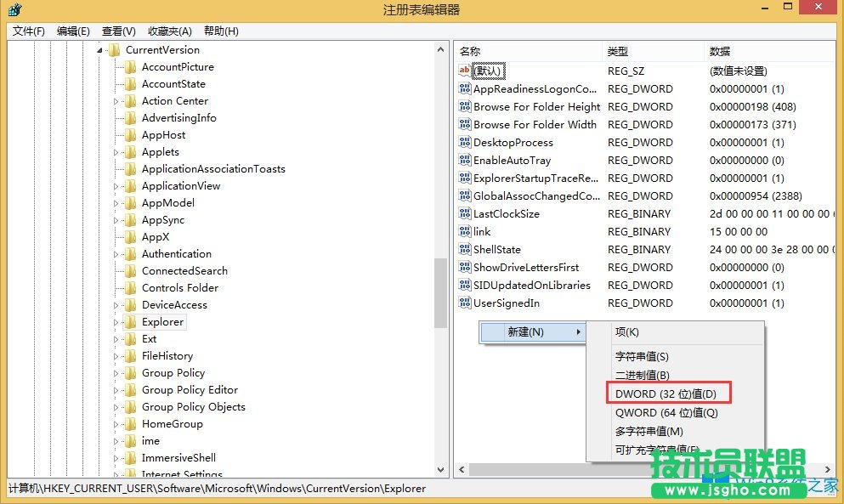The height and width of the screenshot is (504, 844).
Task: Click the REG_DWORD icon beside DesktopProcess
Action: 464,142
